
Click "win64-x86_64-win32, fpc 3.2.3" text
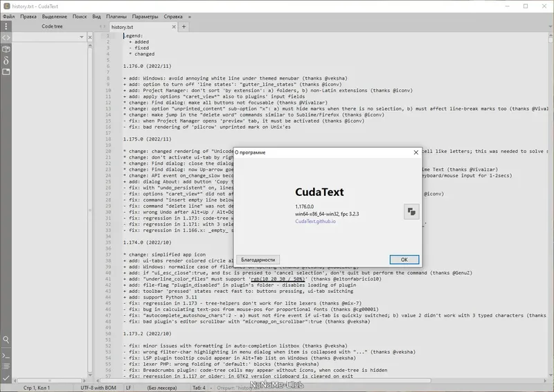[327, 214]
